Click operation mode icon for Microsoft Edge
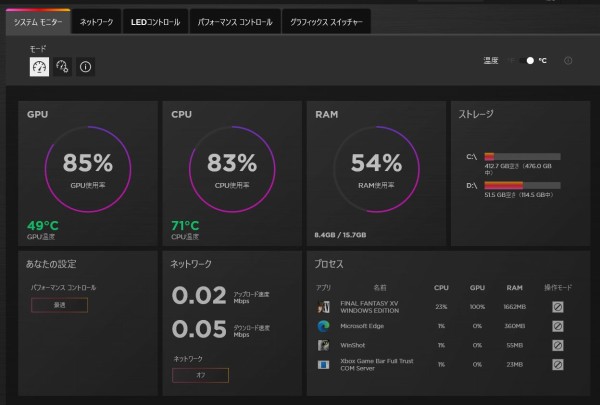 tap(557, 326)
